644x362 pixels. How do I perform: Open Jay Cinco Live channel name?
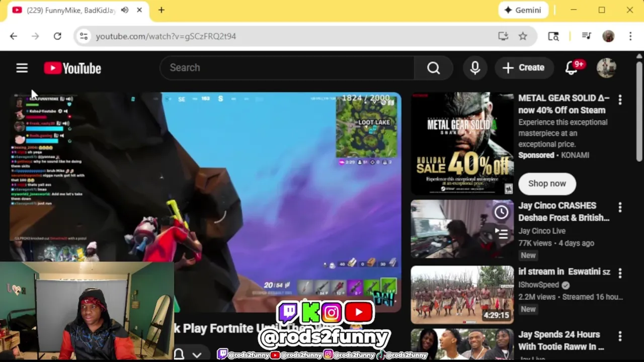tap(542, 231)
